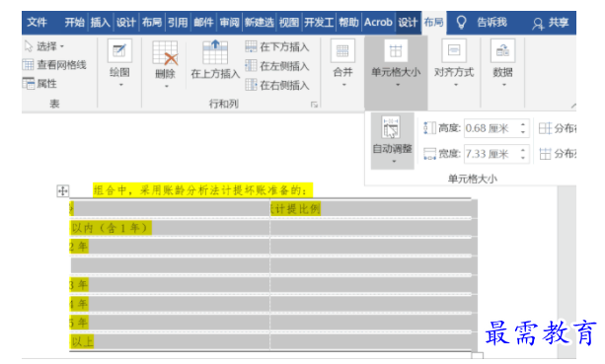The width and height of the screenshot is (605, 364).
Task: Toggle 查看网格线 gridlines view
Action: pos(54,65)
